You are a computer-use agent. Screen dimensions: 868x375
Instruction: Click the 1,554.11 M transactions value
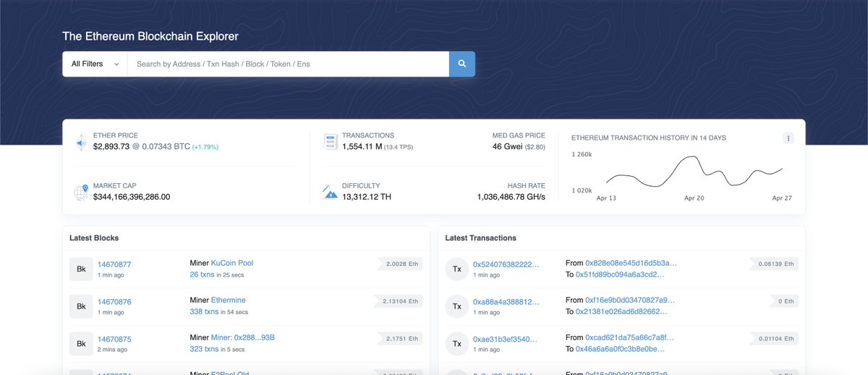tap(362, 146)
